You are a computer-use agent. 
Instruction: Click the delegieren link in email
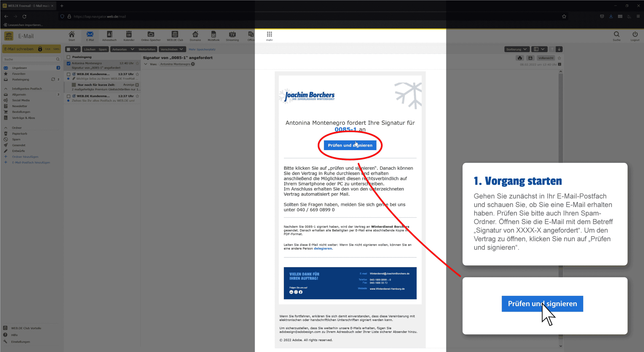(x=323, y=248)
